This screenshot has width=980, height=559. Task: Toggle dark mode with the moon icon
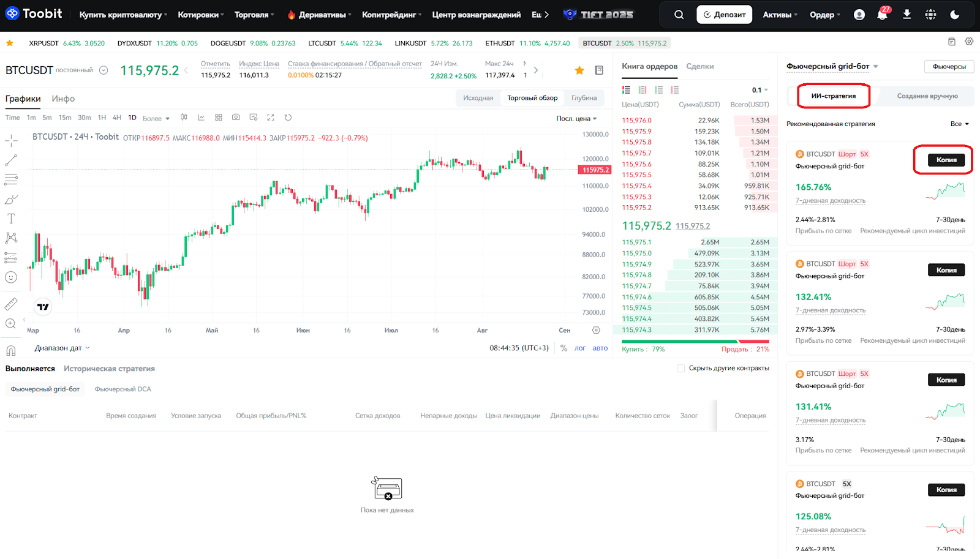(x=954, y=15)
